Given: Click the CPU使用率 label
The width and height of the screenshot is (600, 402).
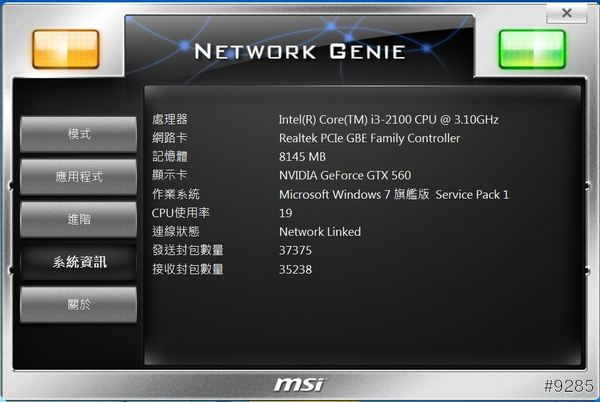Looking at the screenshot, I should pos(181,213).
